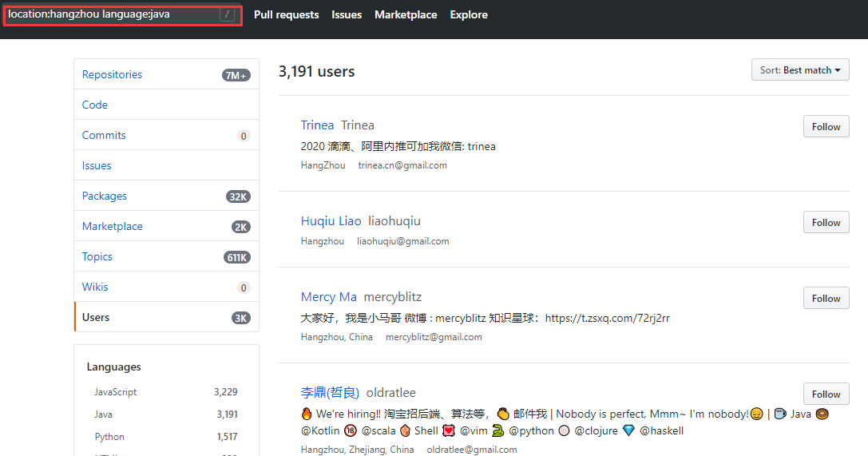Click the 611K topics count badge
868x456 pixels.
pyautogui.click(x=237, y=257)
